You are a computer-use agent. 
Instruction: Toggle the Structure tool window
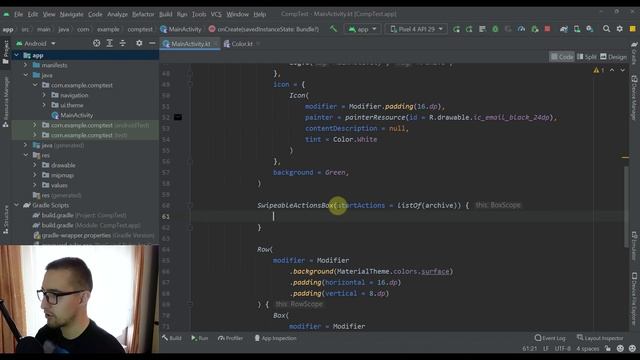(x=5, y=219)
